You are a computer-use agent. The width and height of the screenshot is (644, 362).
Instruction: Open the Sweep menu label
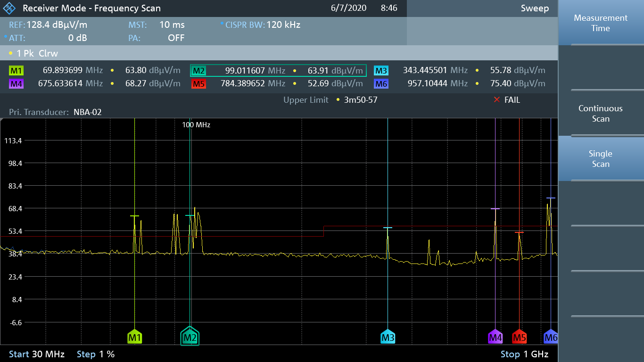535,8
